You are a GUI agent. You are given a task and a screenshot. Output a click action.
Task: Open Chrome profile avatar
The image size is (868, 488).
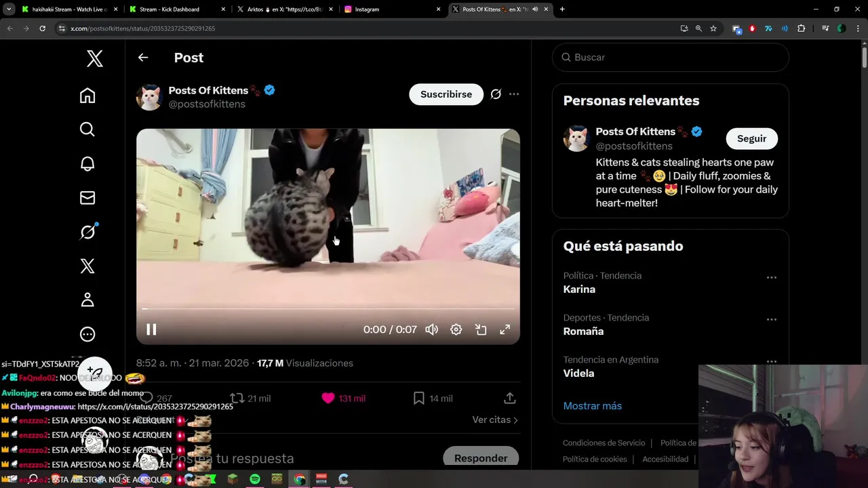tap(842, 28)
